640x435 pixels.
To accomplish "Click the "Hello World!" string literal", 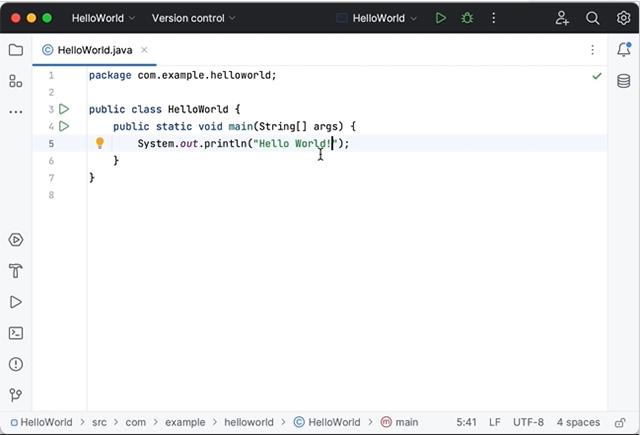I will [296, 144].
